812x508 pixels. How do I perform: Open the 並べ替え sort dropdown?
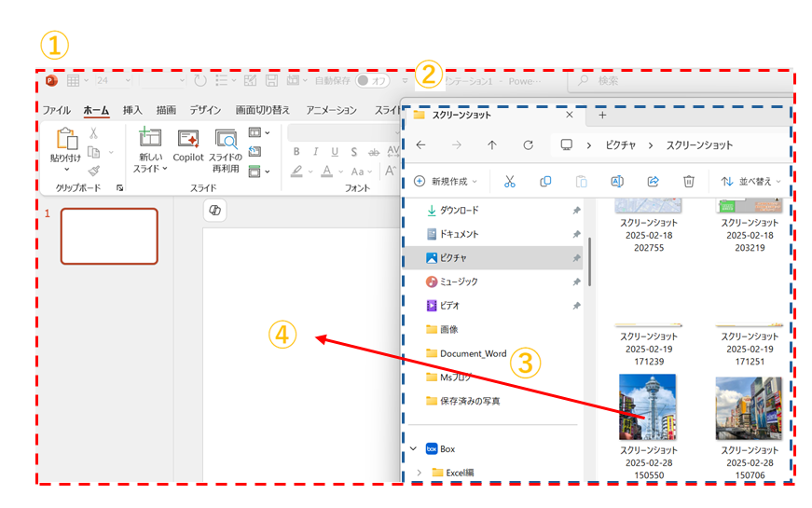[751, 182]
